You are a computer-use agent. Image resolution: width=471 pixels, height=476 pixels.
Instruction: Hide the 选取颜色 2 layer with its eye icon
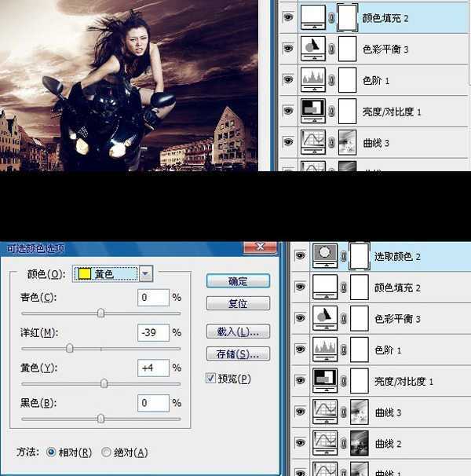coord(299,256)
